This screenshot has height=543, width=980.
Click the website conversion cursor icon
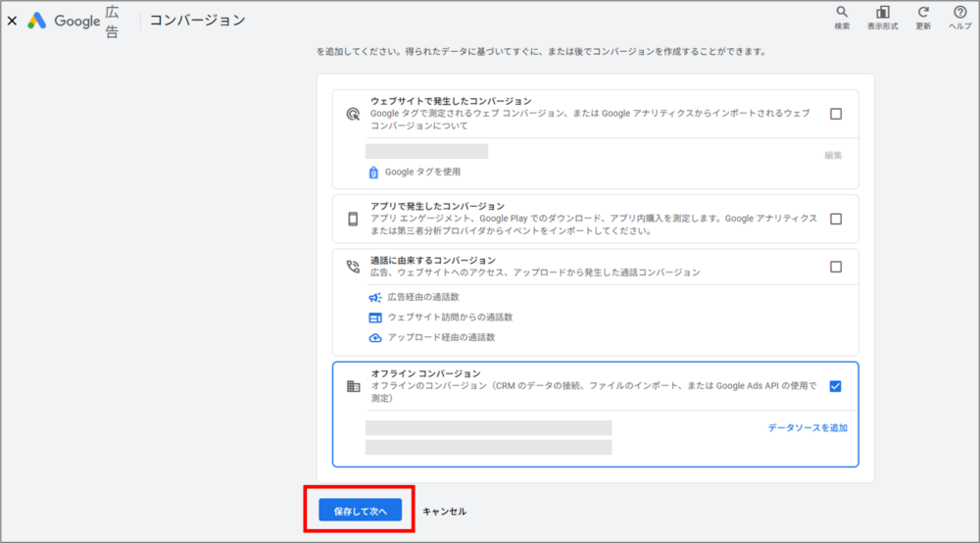point(353,114)
